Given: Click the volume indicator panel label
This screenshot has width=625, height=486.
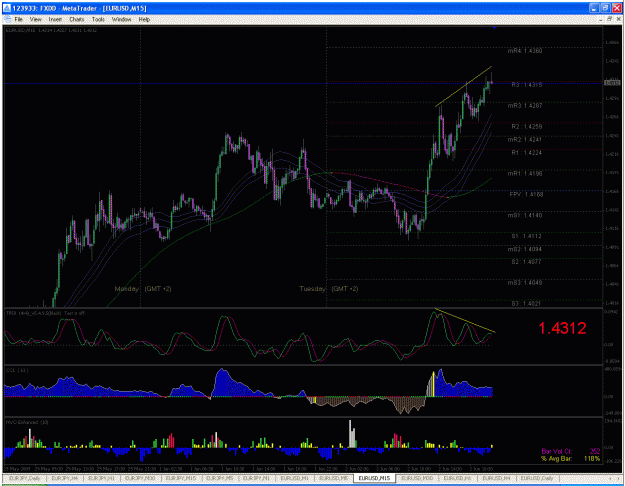Looking at the screenshot, I should pyautogui.click(x=27, y=422).
